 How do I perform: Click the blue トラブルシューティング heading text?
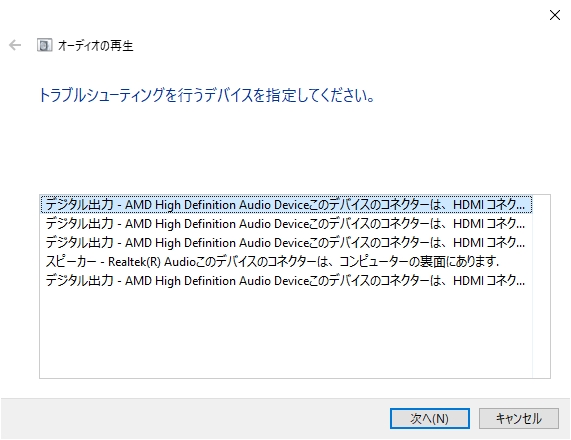click(x=206, y=95)
